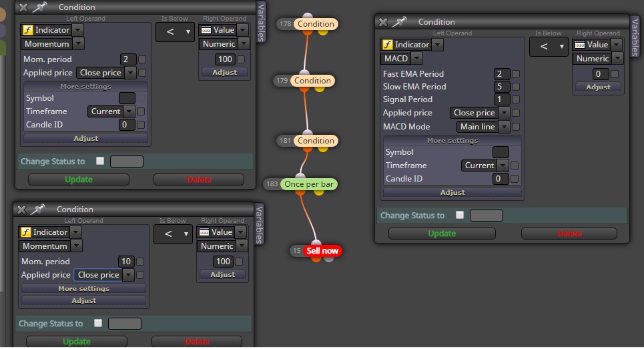Close the MACD Condition panel
644x349 pixels.
(383, 22)
